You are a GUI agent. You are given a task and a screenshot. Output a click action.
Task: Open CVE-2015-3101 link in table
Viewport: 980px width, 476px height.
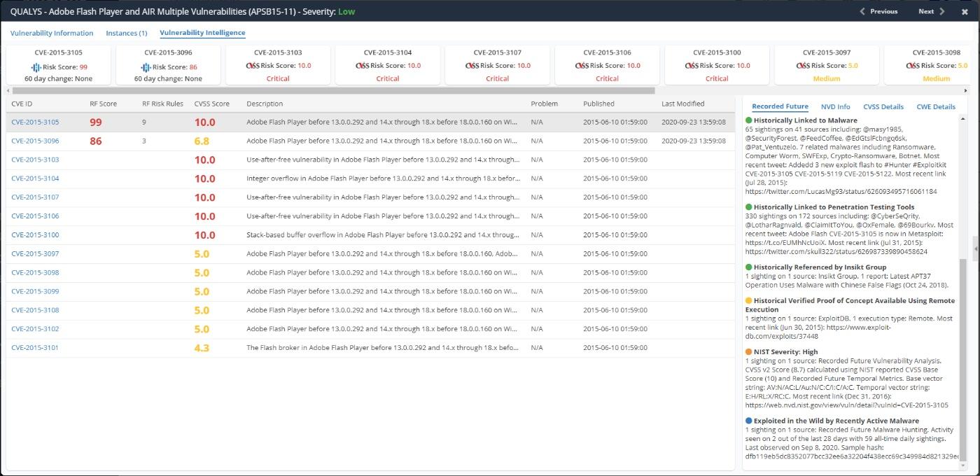[35, 348]
